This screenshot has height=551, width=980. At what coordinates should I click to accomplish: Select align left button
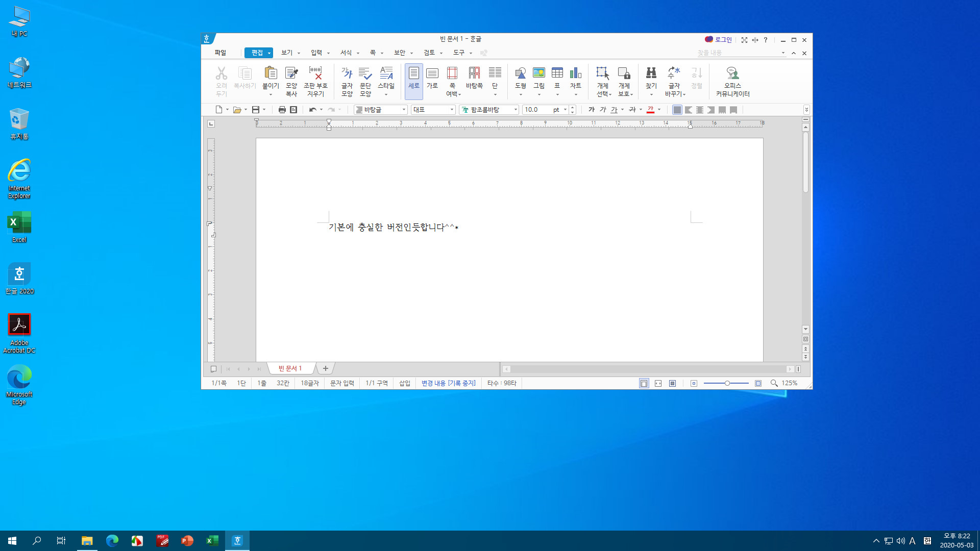(x=689, y=110)
